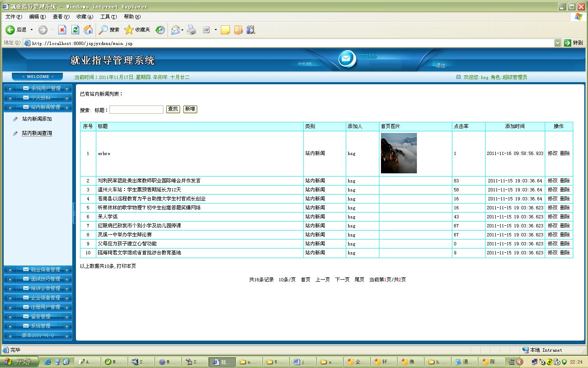Click the pencil icon beside 站内新闻添加
Screen dimensions: 588x368
15,119
